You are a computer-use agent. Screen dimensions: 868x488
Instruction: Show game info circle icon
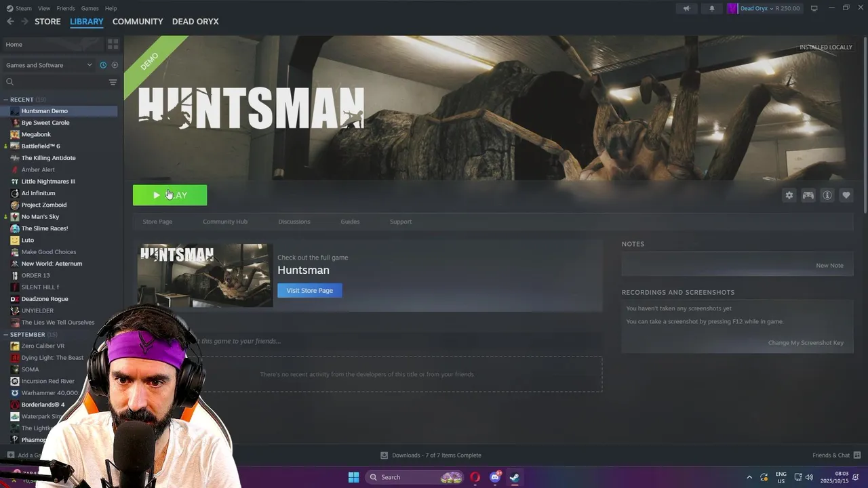point(827,195)
